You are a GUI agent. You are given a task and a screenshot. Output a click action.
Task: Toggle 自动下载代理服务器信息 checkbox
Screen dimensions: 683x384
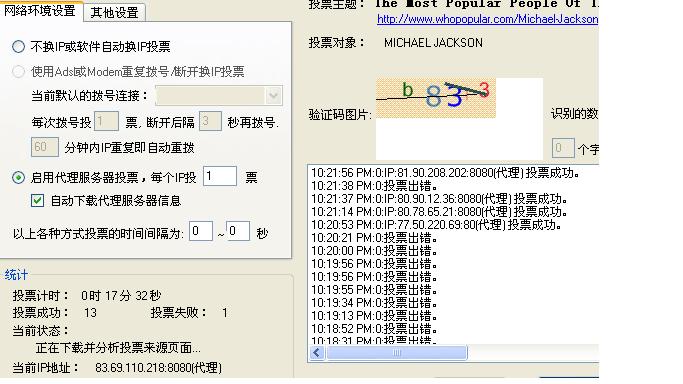pyautogui.click(x=37, y=201)
